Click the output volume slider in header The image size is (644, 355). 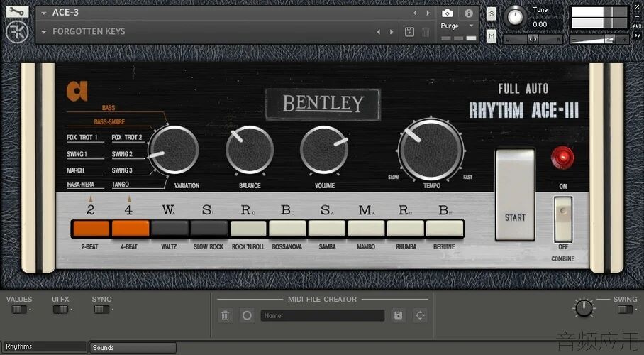(x=599, y=39)
